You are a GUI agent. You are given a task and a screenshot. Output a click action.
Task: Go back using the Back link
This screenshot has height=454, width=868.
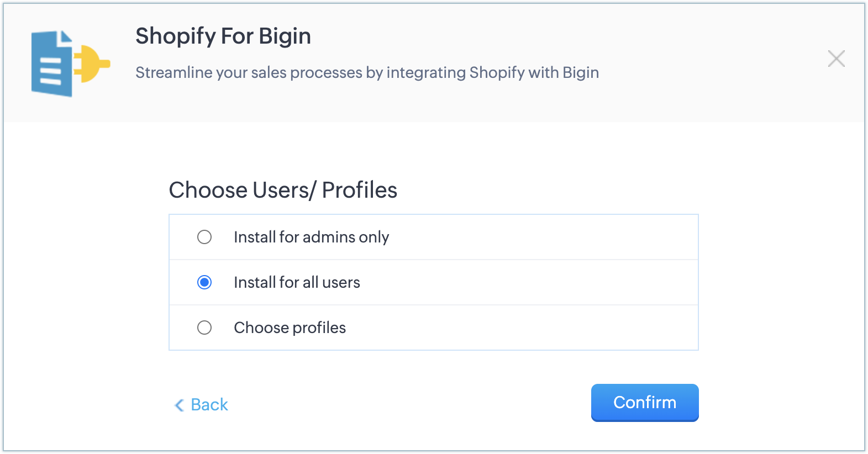201,405
